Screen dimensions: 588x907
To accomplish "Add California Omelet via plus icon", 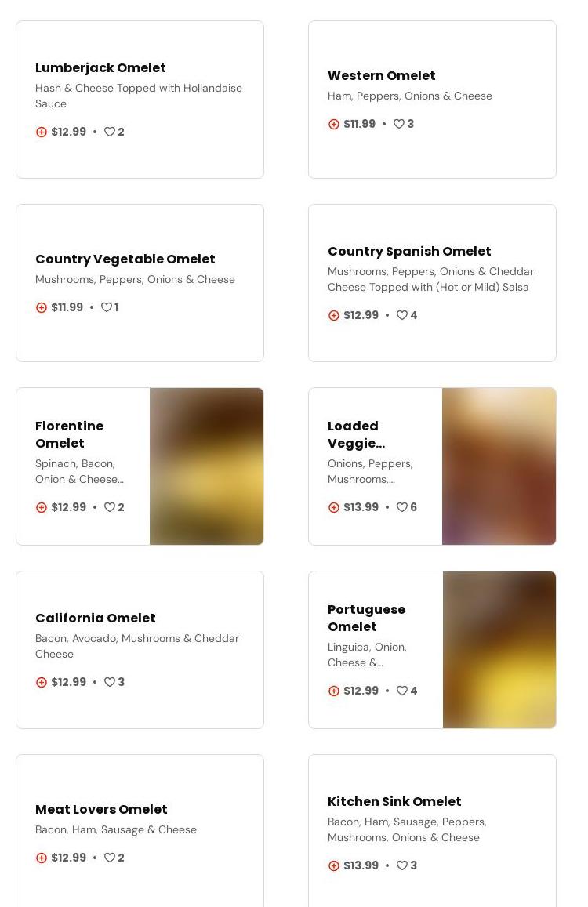I will [42, 683].
